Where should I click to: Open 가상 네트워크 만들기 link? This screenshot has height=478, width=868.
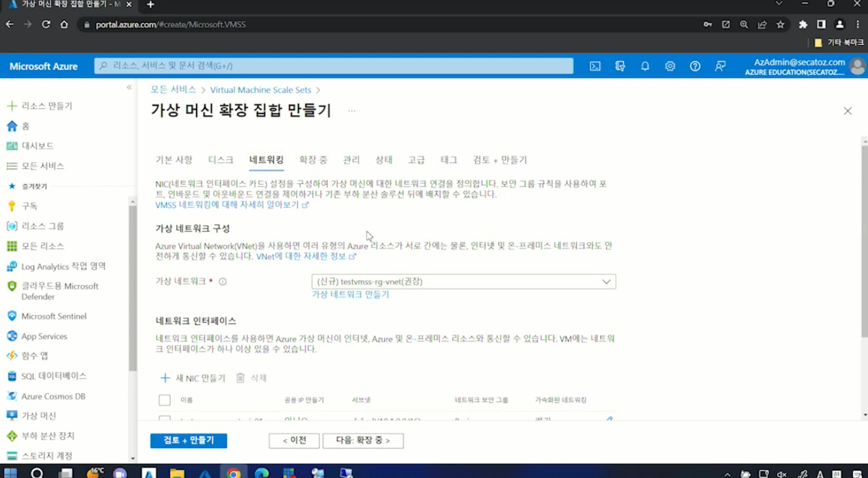click(x=350, y=294)
